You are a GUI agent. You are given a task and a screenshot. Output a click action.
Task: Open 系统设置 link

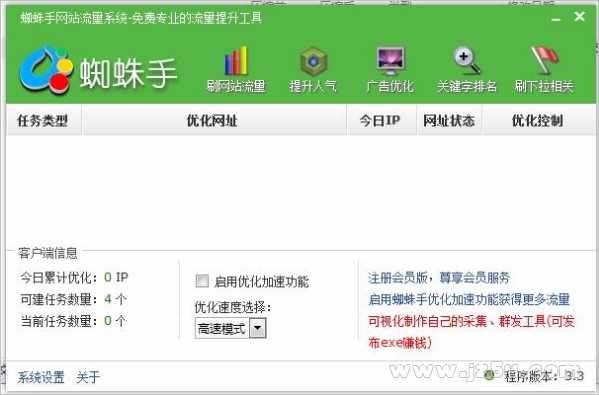pyautogui.click(x=41, y=377)
